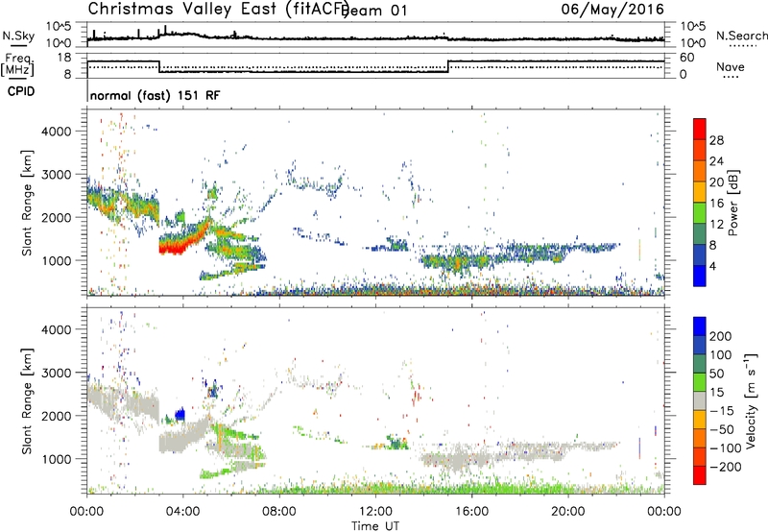768x532 pixels.
Task: Click the '10^5' tick on the left noise axis
Action: tap(59, 27)
